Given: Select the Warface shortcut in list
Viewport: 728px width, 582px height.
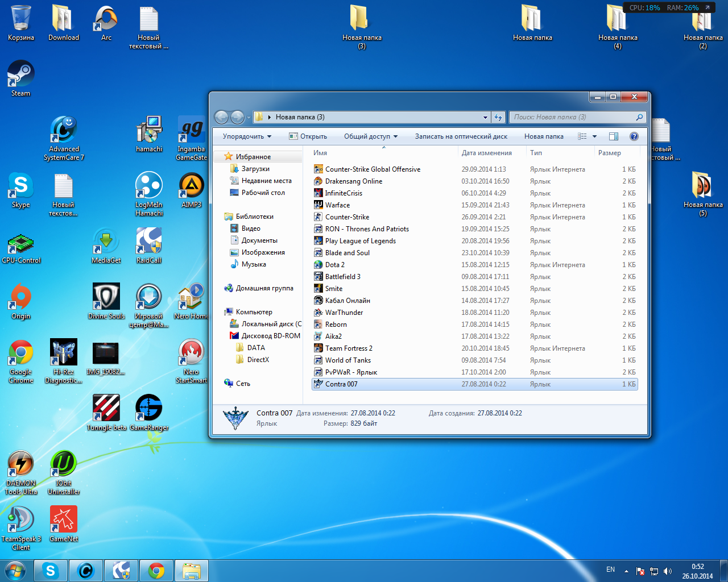Looking at the screenshot, I should pyautogui.click(x=475, y=205).
